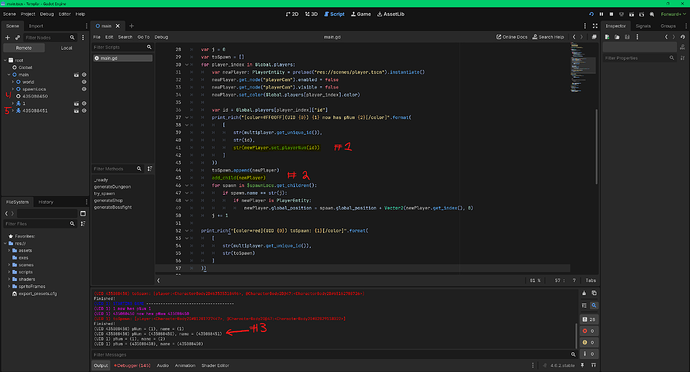Open scene icon beside main node
The height and width of the screenshot is (372, 690).
point(76,75)
